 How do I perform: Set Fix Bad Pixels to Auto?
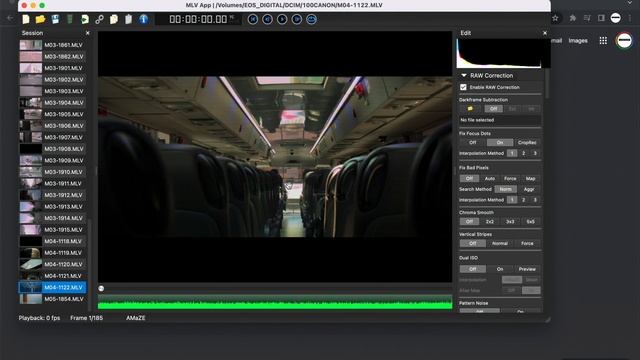490,178
